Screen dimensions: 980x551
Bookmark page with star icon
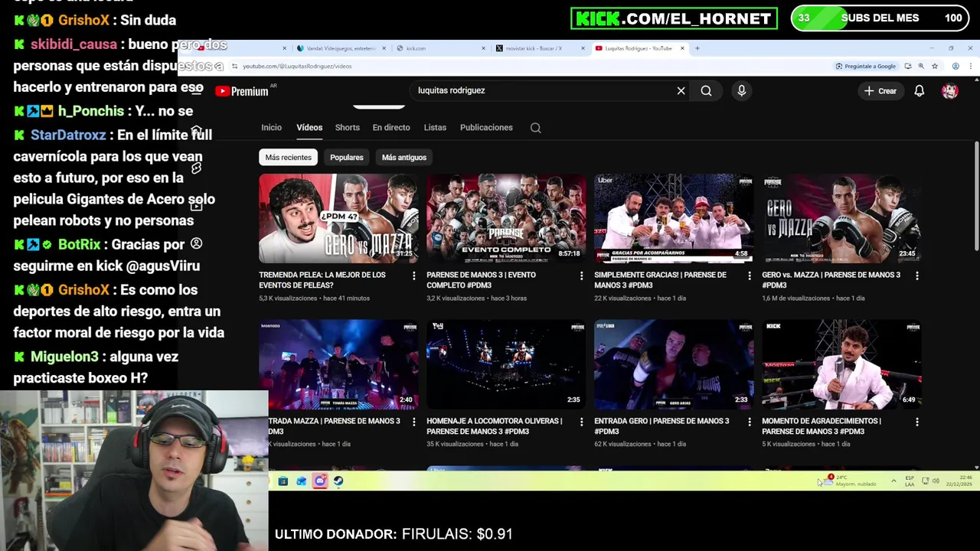935,67
